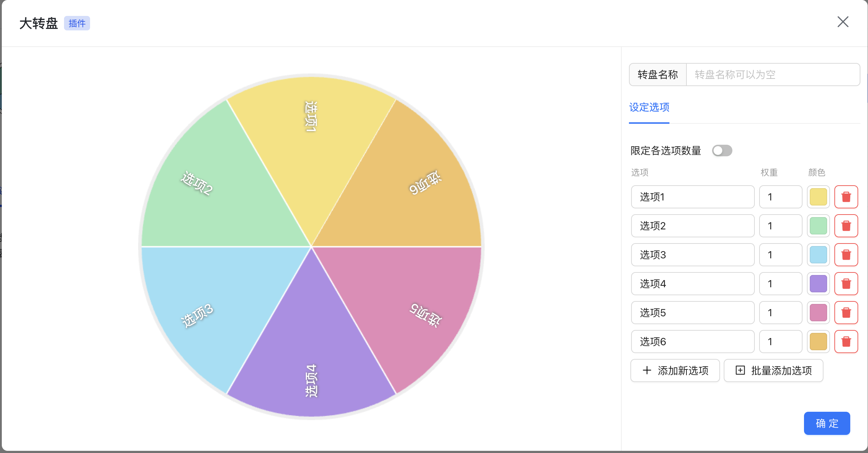Click the 添加新选项 button
Viewport: 868px width, 453px height.
675,371
